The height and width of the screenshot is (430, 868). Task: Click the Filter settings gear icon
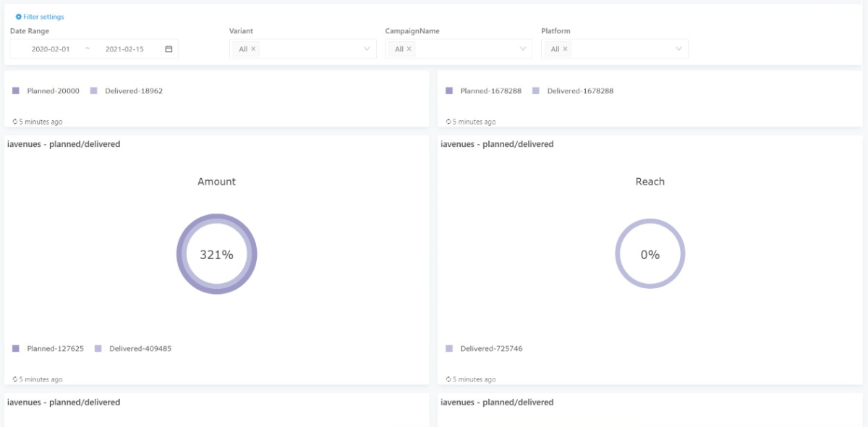pos(19,17)
